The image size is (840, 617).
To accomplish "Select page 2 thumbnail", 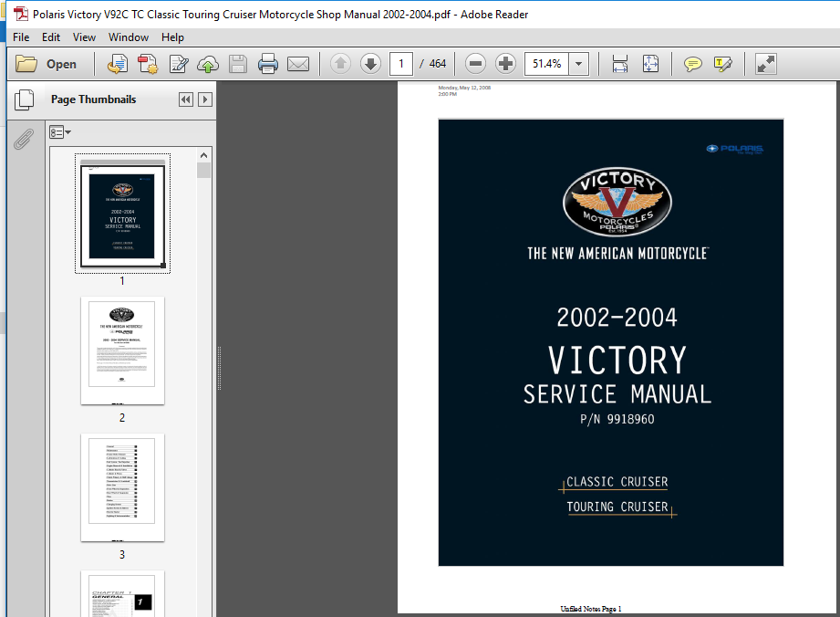I will (x=123, y=350).
